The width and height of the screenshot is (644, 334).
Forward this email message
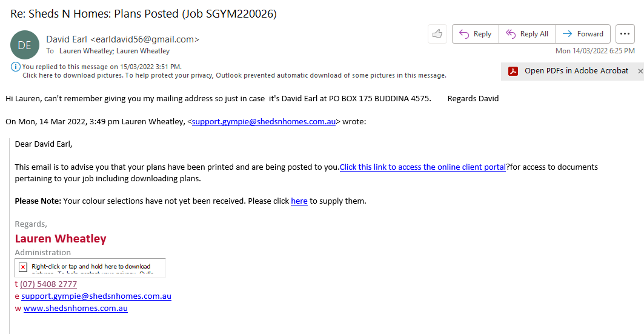pos(583,34)
